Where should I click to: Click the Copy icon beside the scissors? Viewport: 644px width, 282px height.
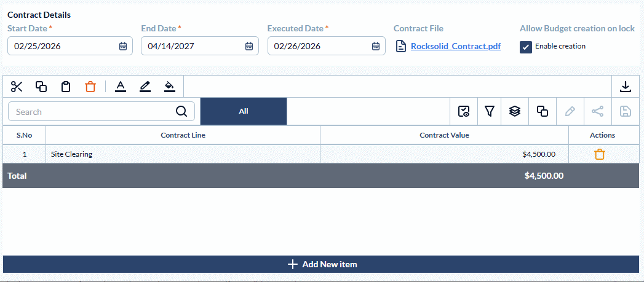point(41,87)
